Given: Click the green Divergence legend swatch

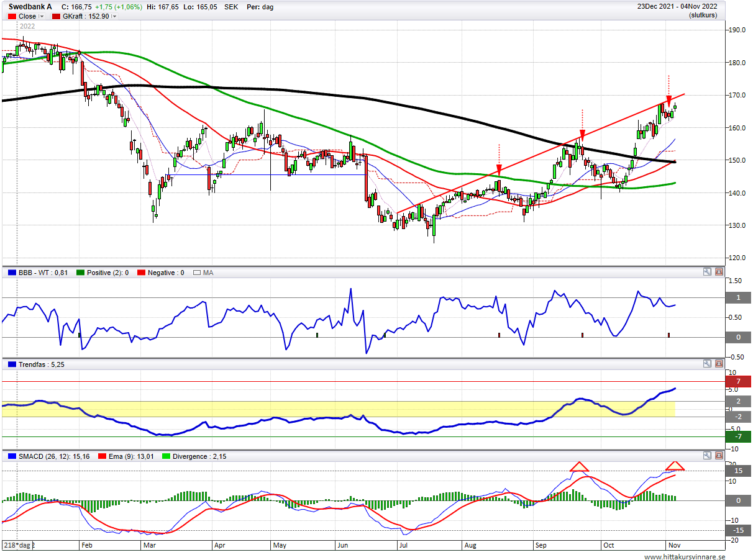Looking at the screenshot, I should [x=165, y=456].
